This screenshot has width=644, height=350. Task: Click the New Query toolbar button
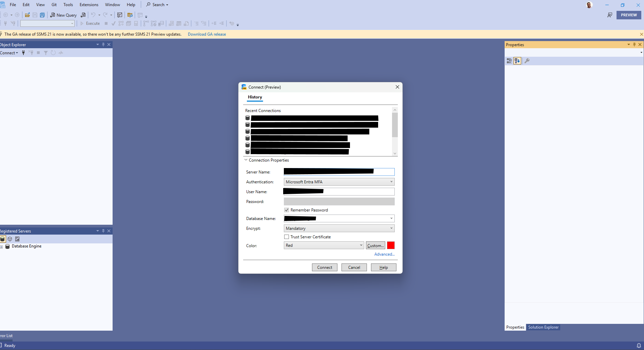click(x=63, y=15)
